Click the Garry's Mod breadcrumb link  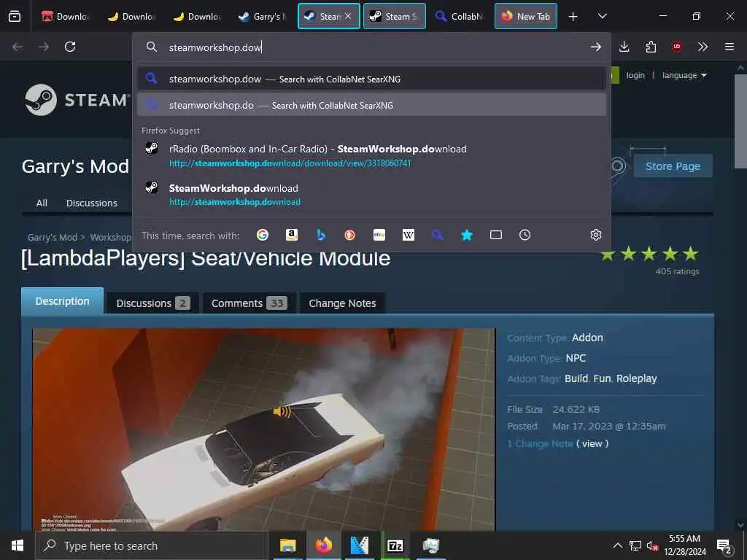(x=53, y=237)
